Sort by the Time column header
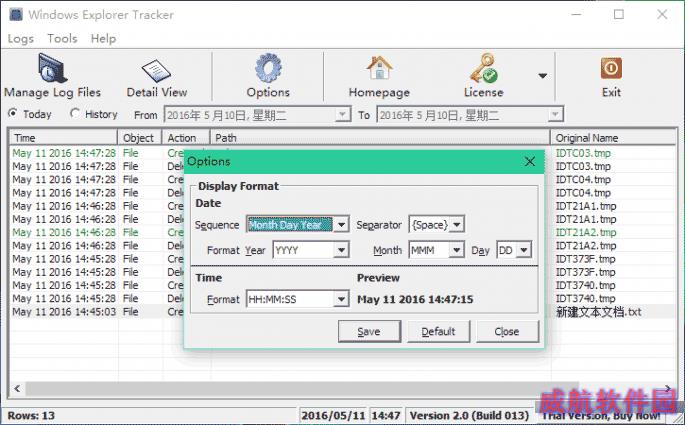This screenshot has height=425, width=685. point(64,138)
